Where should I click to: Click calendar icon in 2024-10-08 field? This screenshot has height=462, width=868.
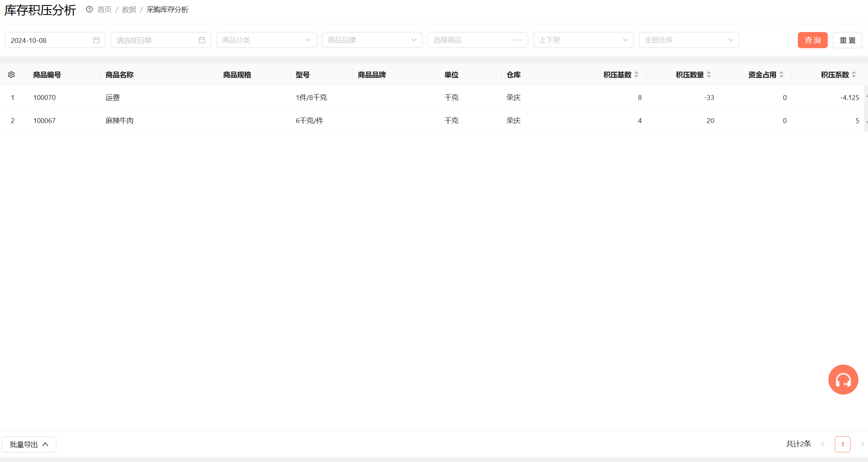click(96, 40)
